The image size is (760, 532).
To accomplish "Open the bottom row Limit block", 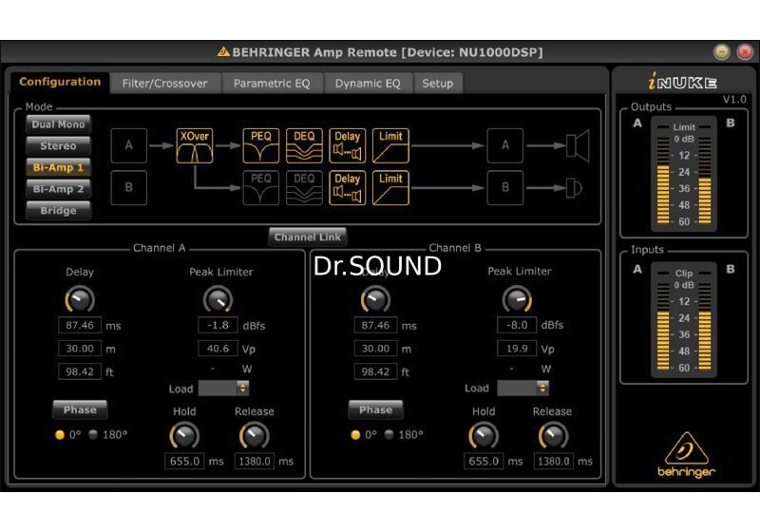I will coord(390,188).
